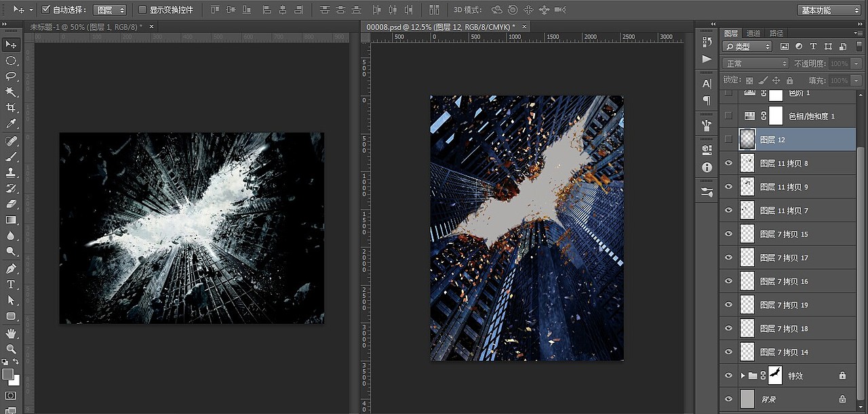Lock layer position icon

point(776,81)
